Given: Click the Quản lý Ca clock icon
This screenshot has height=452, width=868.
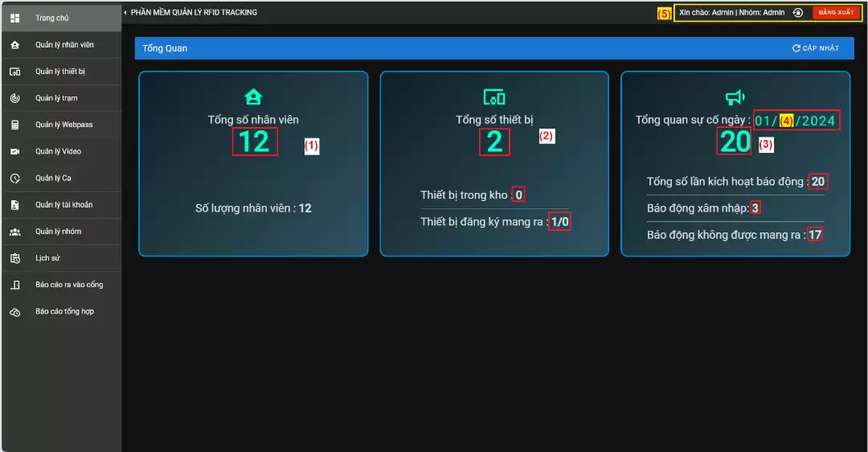Looking at the screenshot, I should pos(14,178).
